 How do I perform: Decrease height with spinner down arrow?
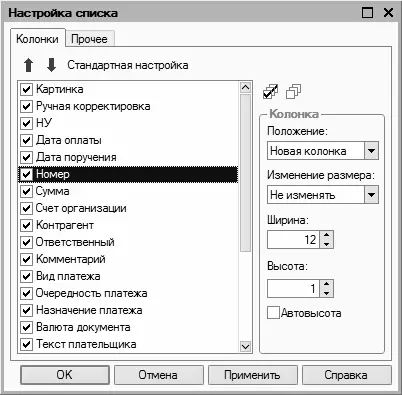[327, 293]
